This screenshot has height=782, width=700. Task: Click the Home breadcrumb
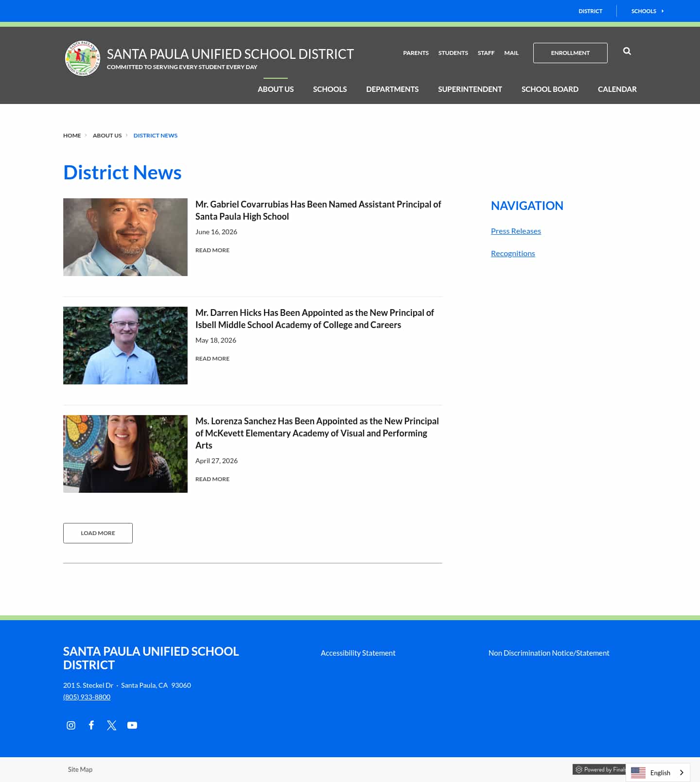pyautogui.click(x=72, y=136)
